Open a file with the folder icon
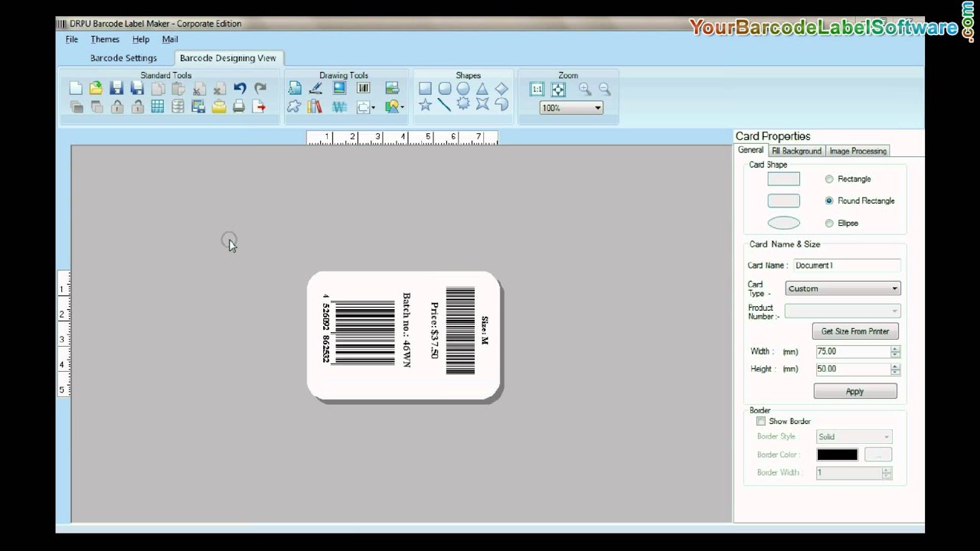The height and width of the screenshot is (551, 980). (x=96, y=89)
